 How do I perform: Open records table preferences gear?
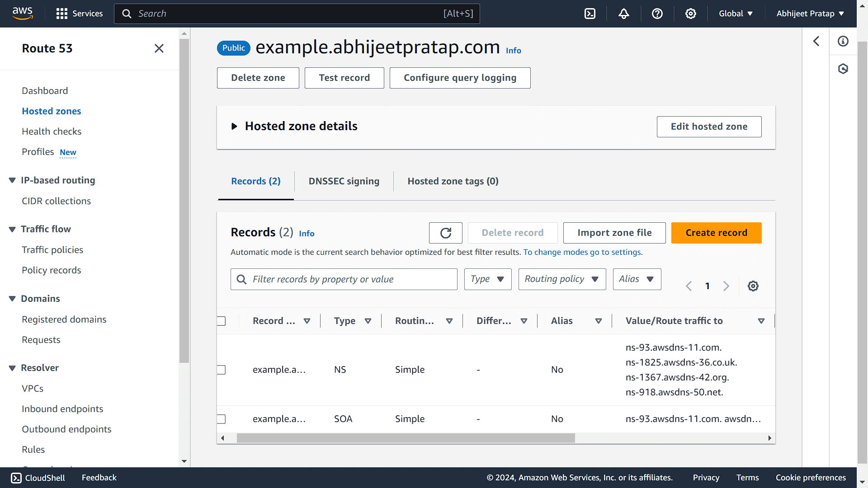(753, 286)
